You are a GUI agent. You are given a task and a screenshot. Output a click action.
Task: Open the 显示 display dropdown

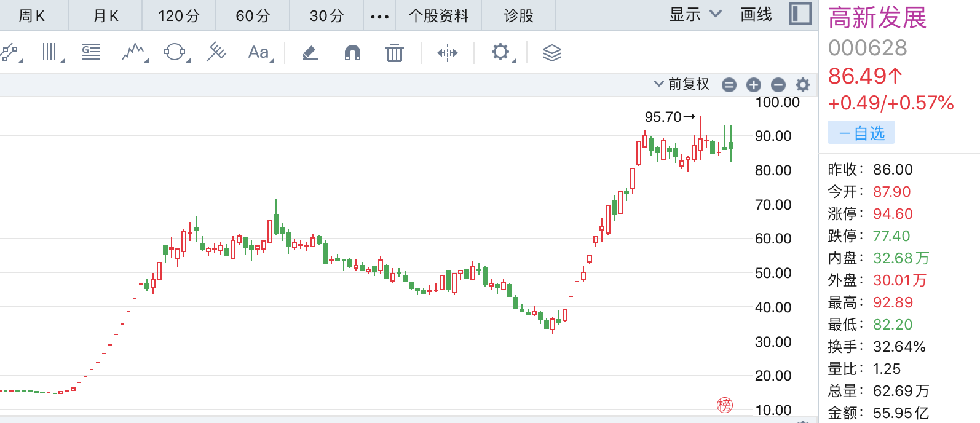(695, 15)
